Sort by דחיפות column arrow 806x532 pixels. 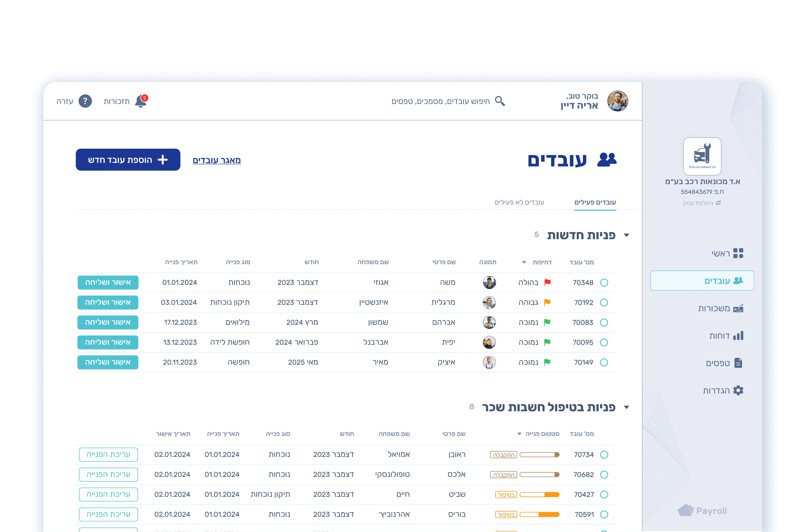pyautogui.click(x=524, y=262)
